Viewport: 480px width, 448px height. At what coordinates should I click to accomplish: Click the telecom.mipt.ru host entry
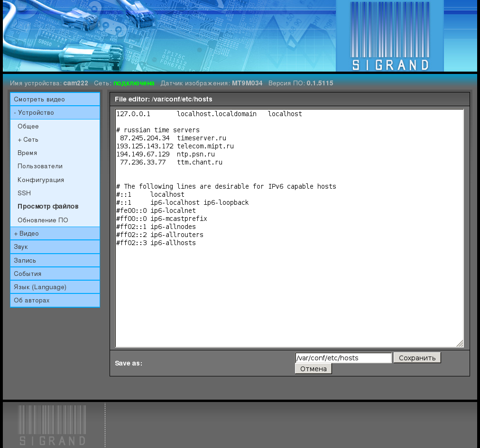point(175,146)
